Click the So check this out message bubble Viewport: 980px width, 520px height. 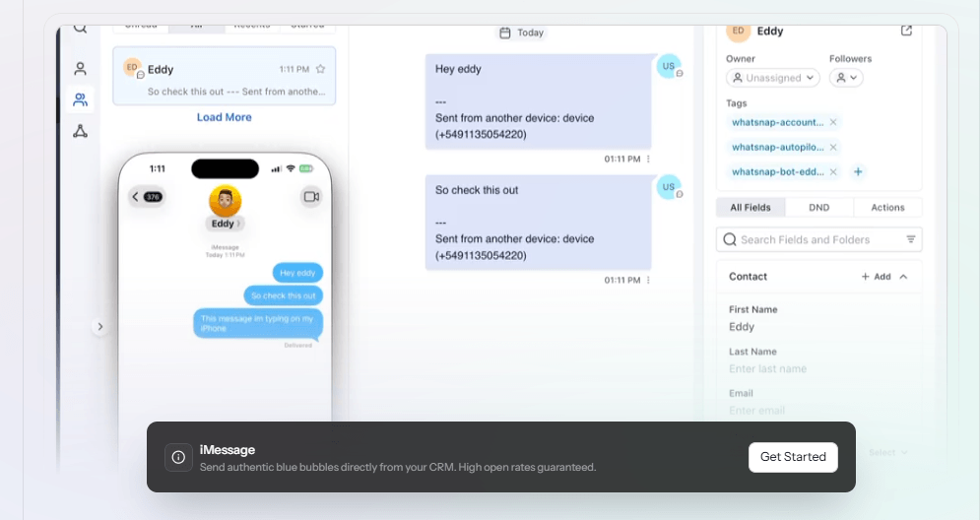pos(538,223)
